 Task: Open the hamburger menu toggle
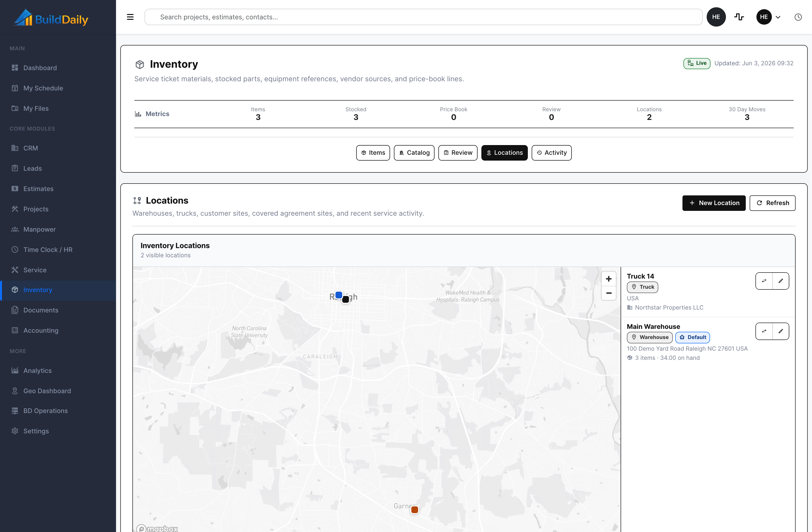coord(130,17)
